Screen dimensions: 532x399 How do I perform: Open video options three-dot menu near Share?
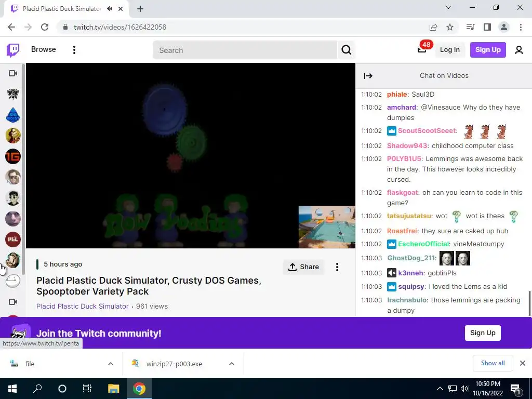tap(337, 267)
